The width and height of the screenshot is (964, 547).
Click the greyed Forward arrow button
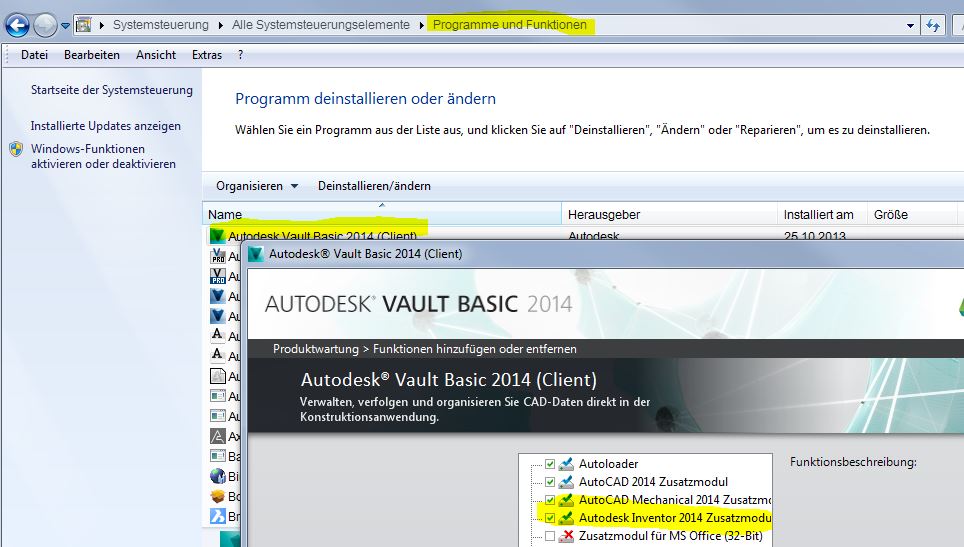(45, 25)
